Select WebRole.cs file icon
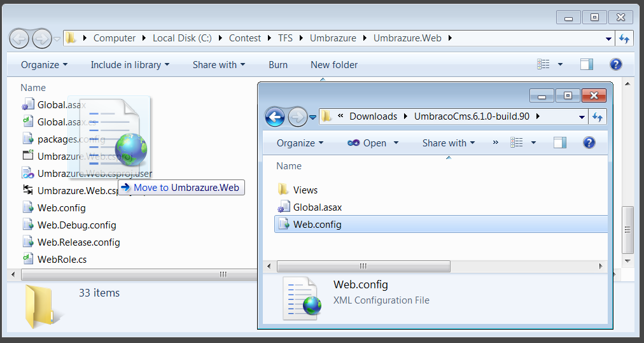644x343 pixels. (27, 259)
